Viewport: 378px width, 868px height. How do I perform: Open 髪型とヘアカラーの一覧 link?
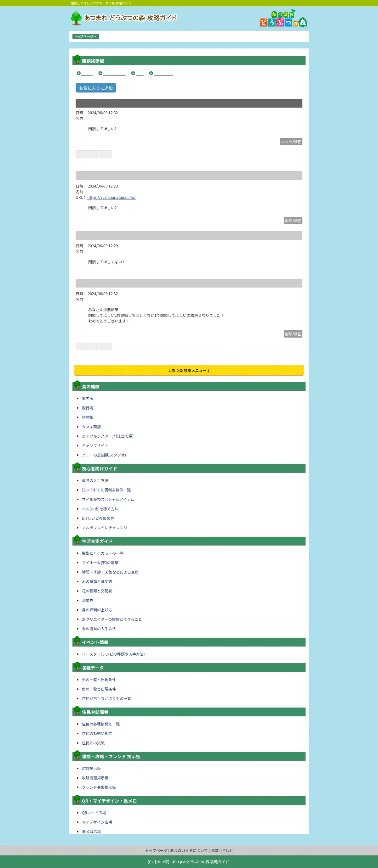103,553
